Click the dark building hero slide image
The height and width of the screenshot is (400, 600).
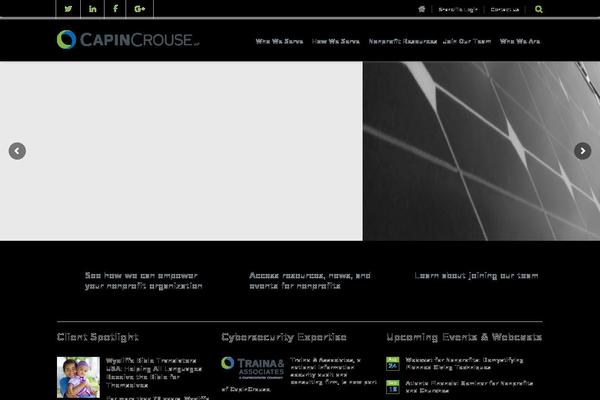coord(481,151)
